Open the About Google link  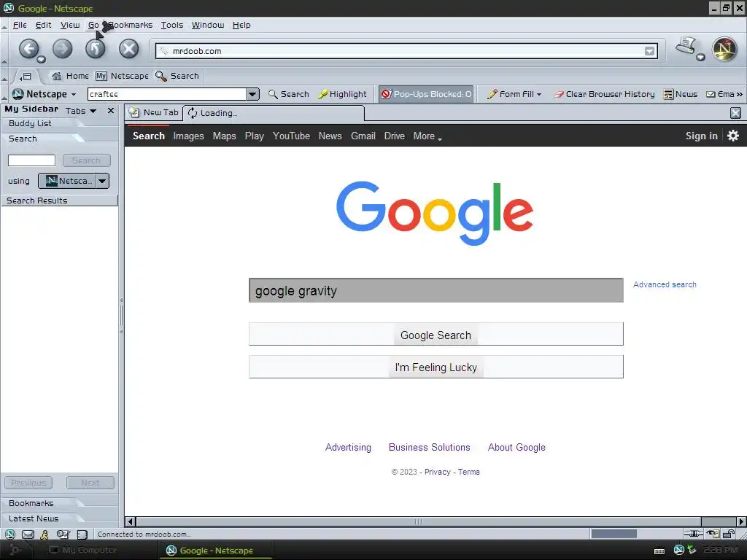click(x=516, y=447)
